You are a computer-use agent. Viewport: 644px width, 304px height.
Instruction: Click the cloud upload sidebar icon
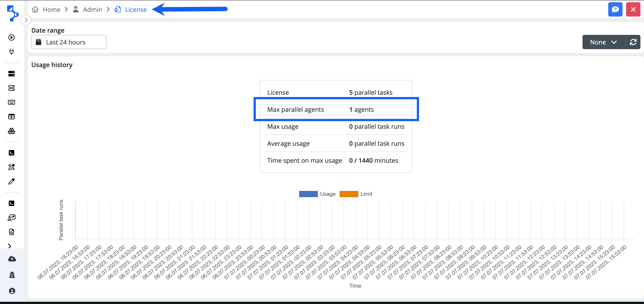pos(12,259)
